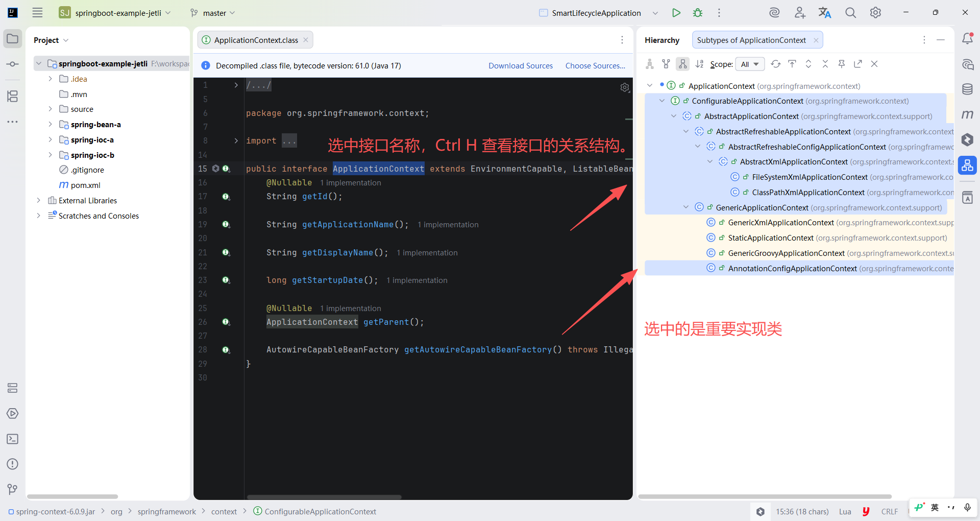The height and width of the screenshot is (521, 980).
Task: Toggle alphabetical sort in Hierarchy
Action: click(699, 64)
